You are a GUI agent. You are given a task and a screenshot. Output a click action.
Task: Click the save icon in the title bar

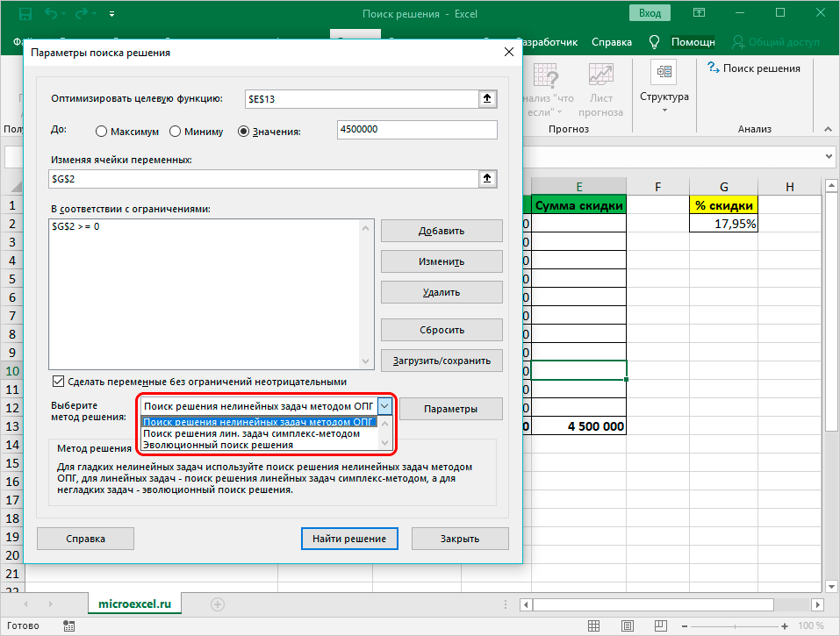click(x=23, y=14)
